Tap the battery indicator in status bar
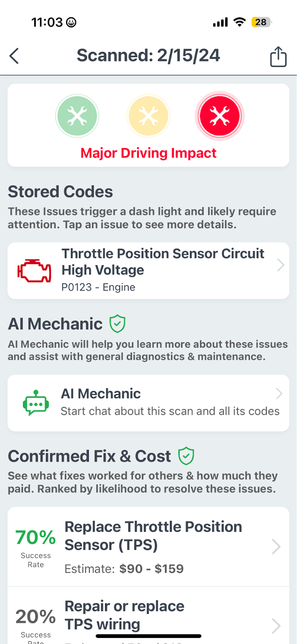297x644 pixels. (261, 22)
